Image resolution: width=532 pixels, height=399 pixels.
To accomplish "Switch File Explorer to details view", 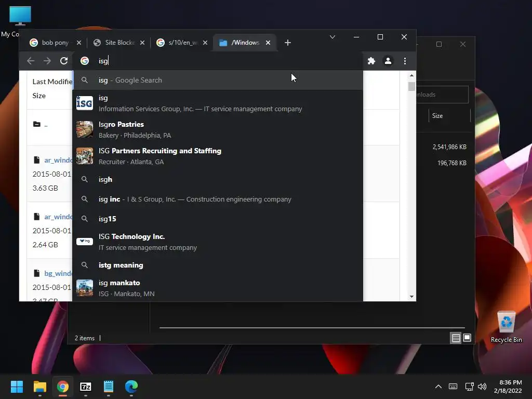I will [456, 338].
